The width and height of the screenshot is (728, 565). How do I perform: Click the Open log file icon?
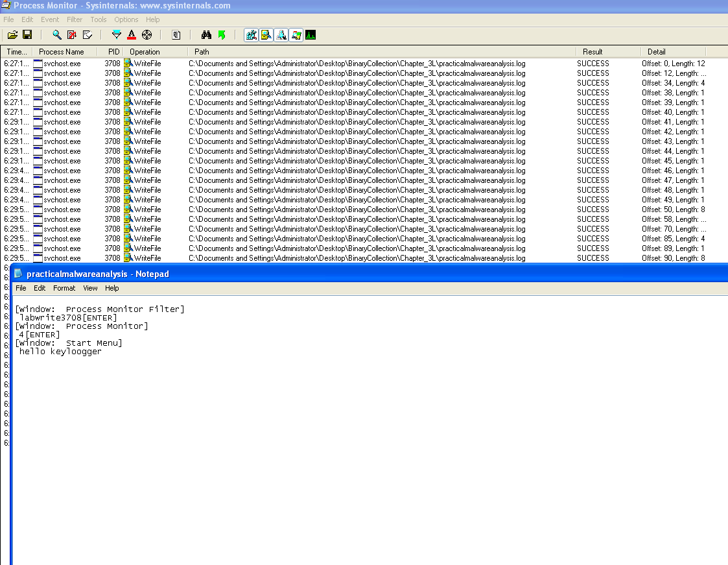click(x=12, y=35)
